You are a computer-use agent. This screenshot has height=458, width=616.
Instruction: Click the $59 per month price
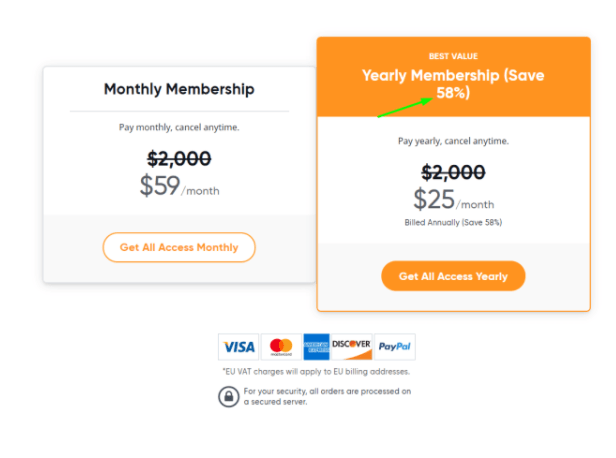point(180,186)
